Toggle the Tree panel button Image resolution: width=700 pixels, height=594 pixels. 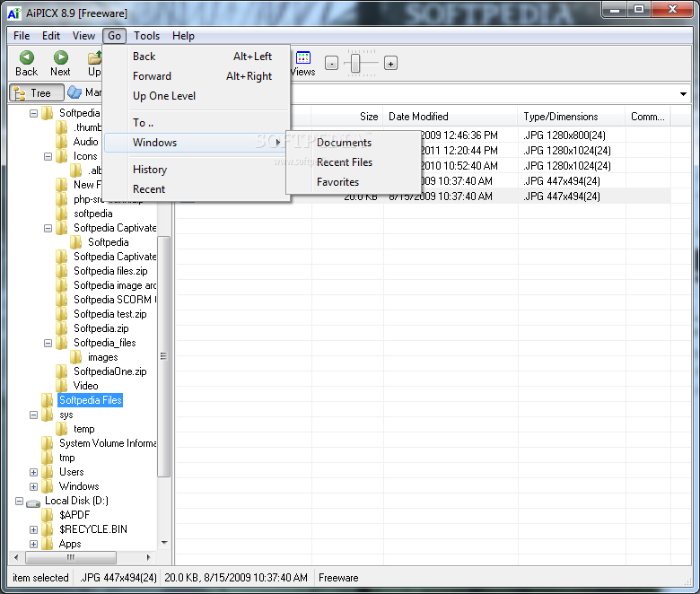(x=37, y=92)
